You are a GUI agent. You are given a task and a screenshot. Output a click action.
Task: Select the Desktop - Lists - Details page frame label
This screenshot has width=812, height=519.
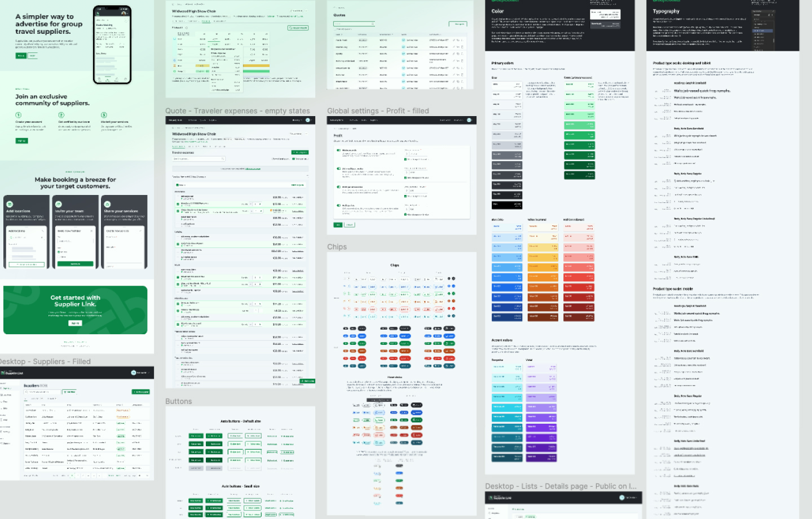[561, 486]
